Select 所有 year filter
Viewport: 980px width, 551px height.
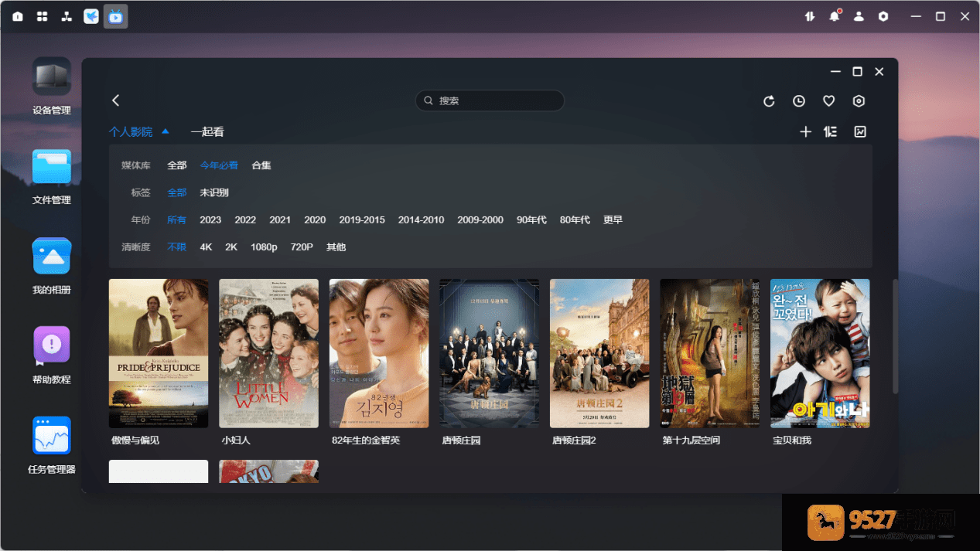[x=177, y=220]
